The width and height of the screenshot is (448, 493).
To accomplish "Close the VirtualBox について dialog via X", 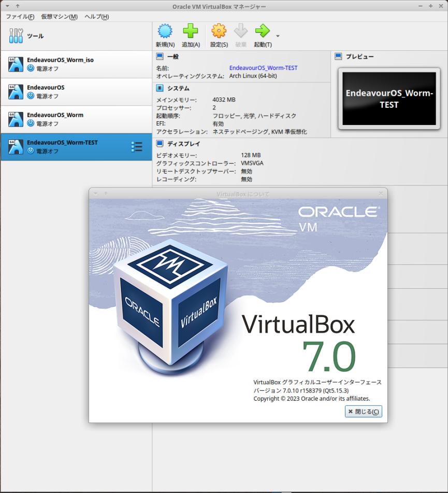I will [381, 194].
